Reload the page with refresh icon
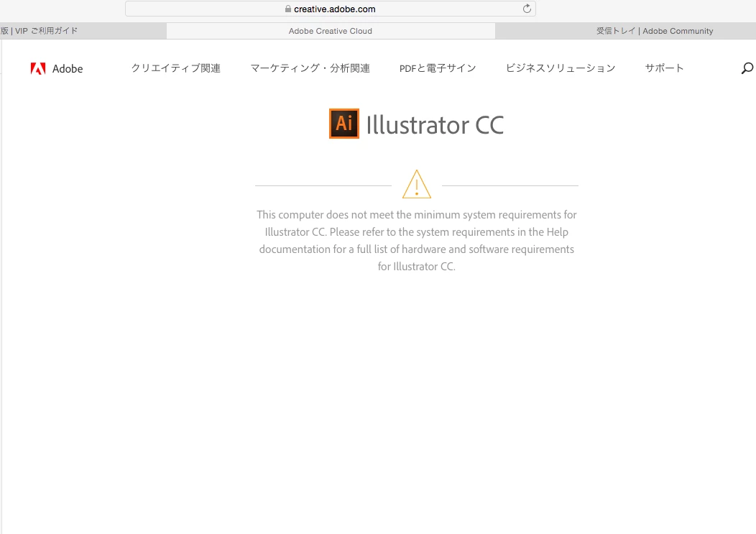The image size is (756, 534). click(527, 9)
